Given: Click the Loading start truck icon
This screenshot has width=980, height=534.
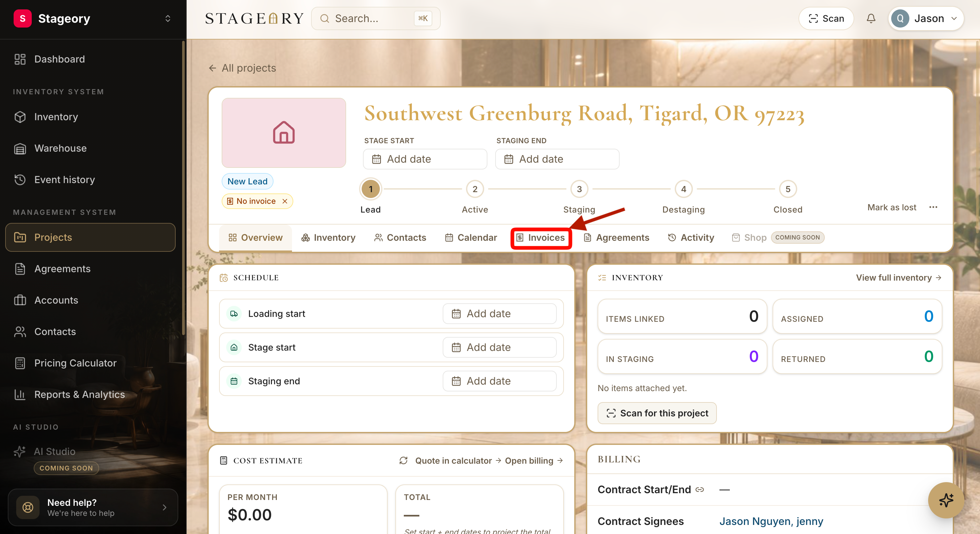Looking at the screenshot, I should pos(234,314).
